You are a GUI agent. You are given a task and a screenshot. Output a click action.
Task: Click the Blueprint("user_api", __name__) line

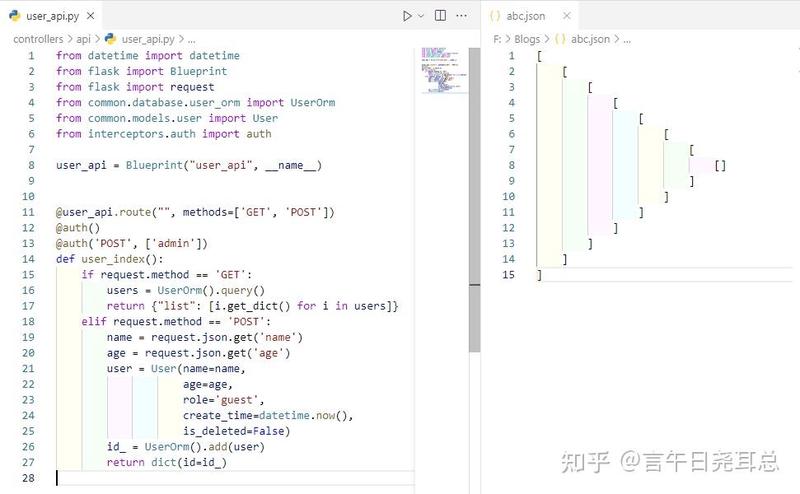189,165
